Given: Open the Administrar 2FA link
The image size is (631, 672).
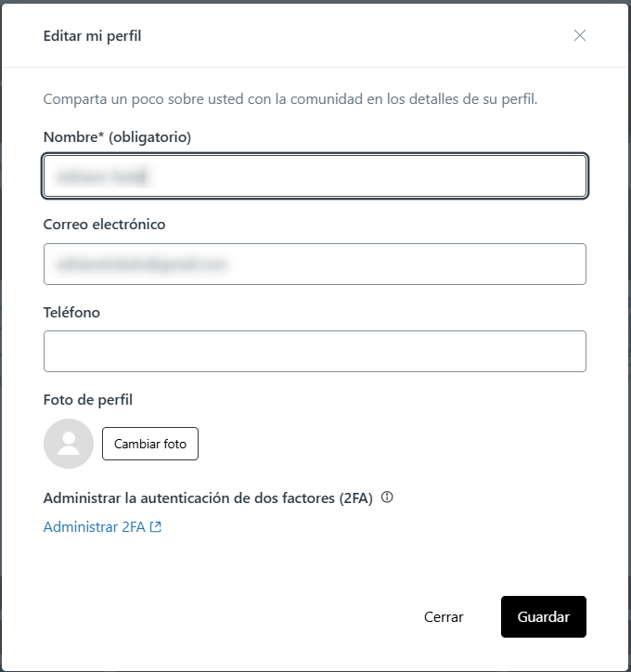Looking at the screenshot, I should (95, 527).
